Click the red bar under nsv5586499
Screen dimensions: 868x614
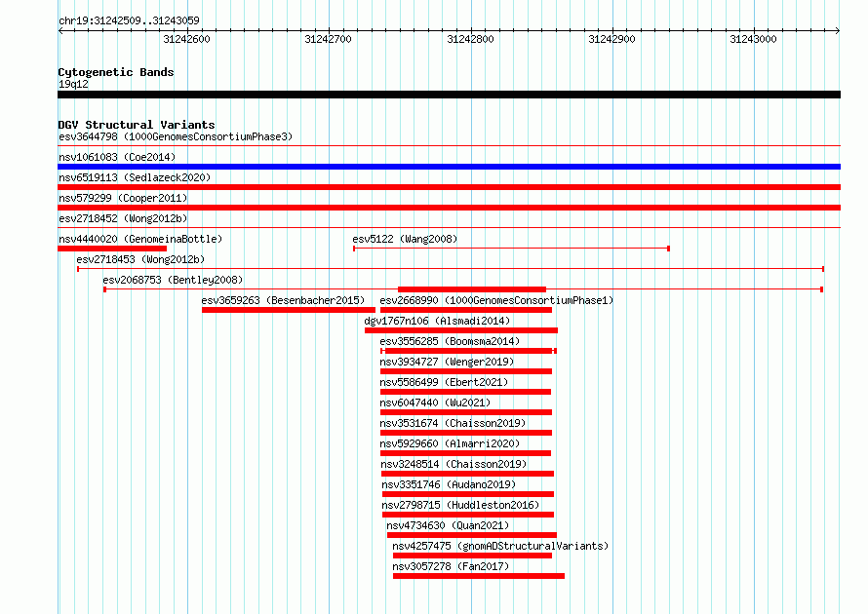(465, 392)
